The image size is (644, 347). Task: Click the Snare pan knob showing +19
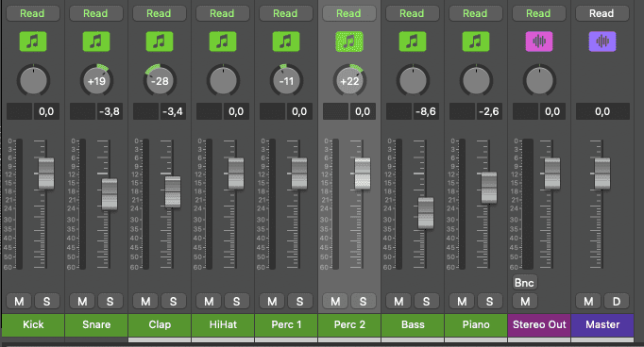pos(96,81)
